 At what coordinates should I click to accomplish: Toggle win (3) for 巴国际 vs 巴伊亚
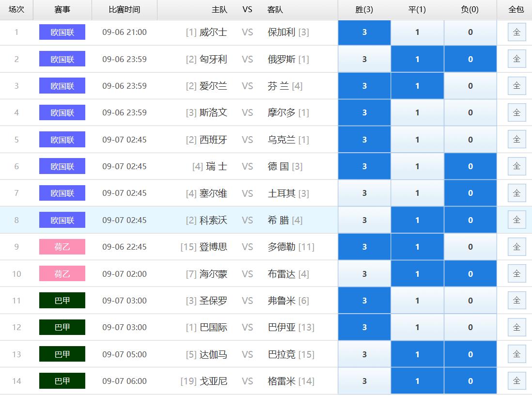click(364, 328)
